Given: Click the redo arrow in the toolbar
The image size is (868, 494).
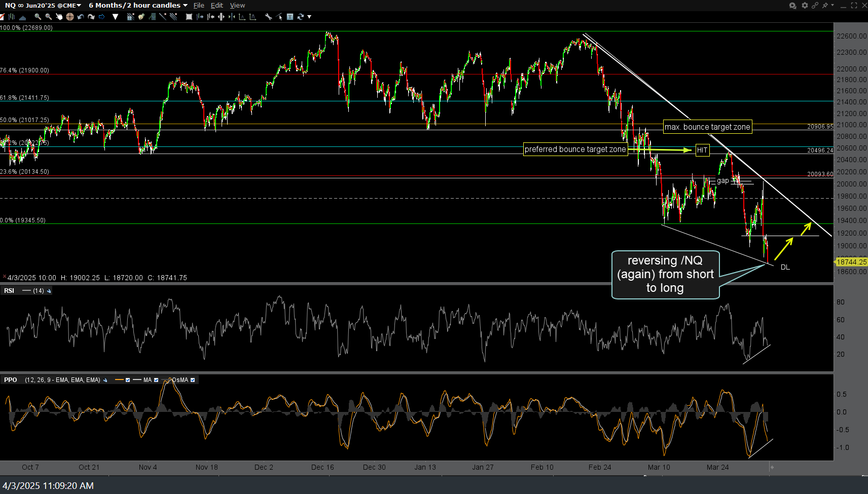Looking at the screenshot, I should [91, 17].
